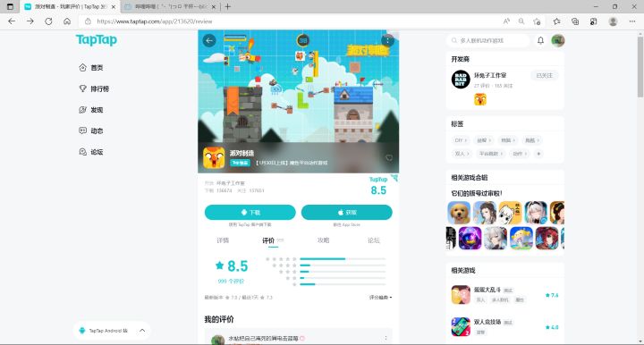Select the DIY tag
The image size is (644, 345).
[461, 140]
